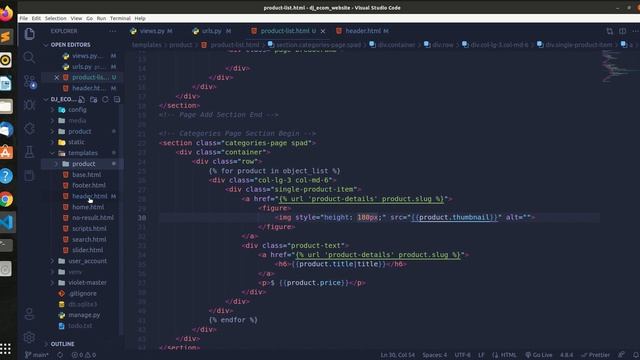Open the Explorer view in activity bar

point(29,33)
